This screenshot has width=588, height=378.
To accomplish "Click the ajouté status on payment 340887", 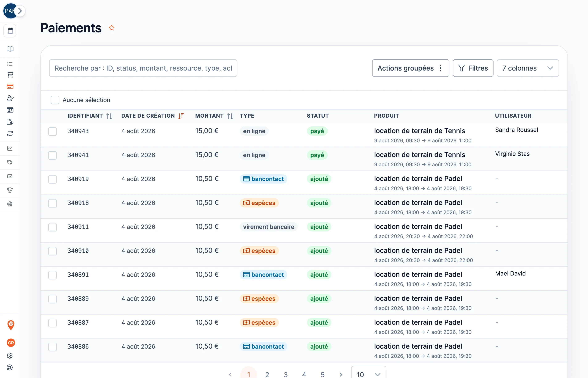I will [319, 323].
